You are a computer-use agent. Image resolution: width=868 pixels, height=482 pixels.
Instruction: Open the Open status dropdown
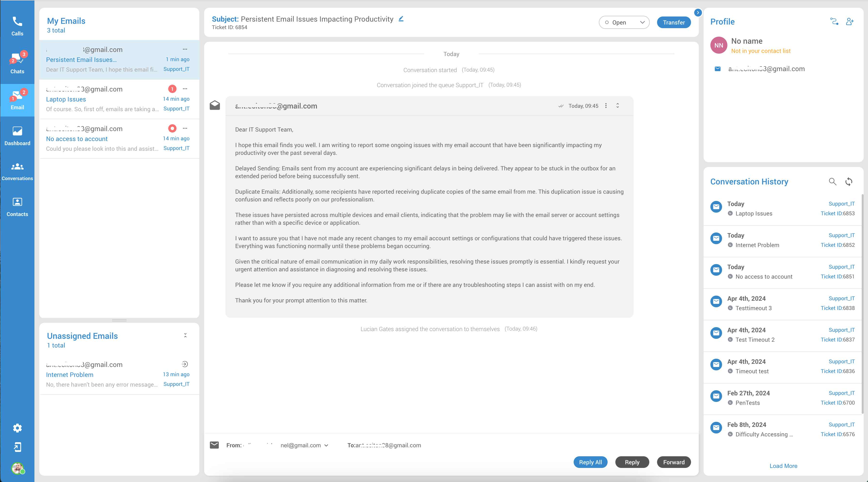(624, 22)
